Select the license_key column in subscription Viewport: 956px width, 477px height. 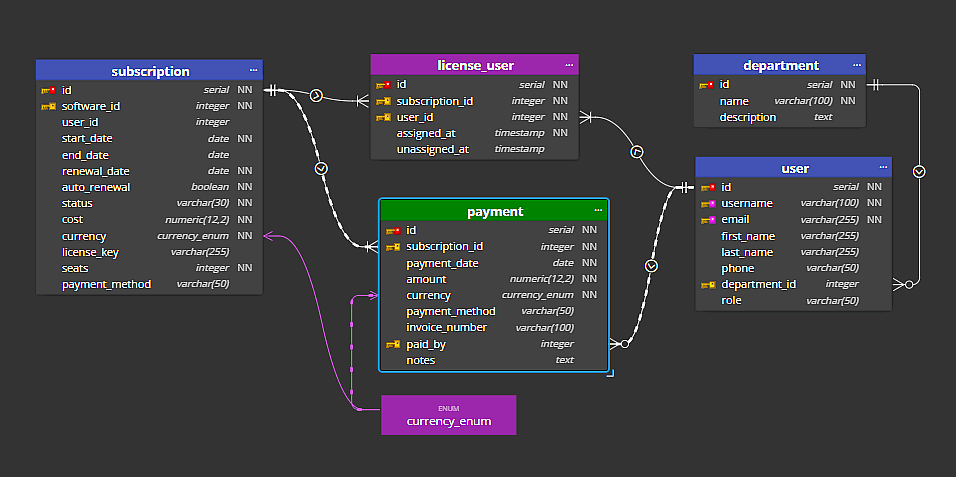click(x=149, y=252)
